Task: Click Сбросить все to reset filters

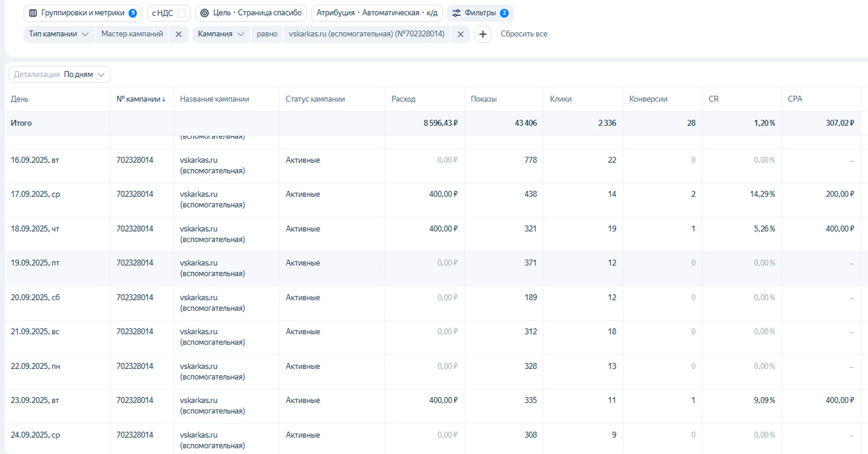Action: [524, 34]
